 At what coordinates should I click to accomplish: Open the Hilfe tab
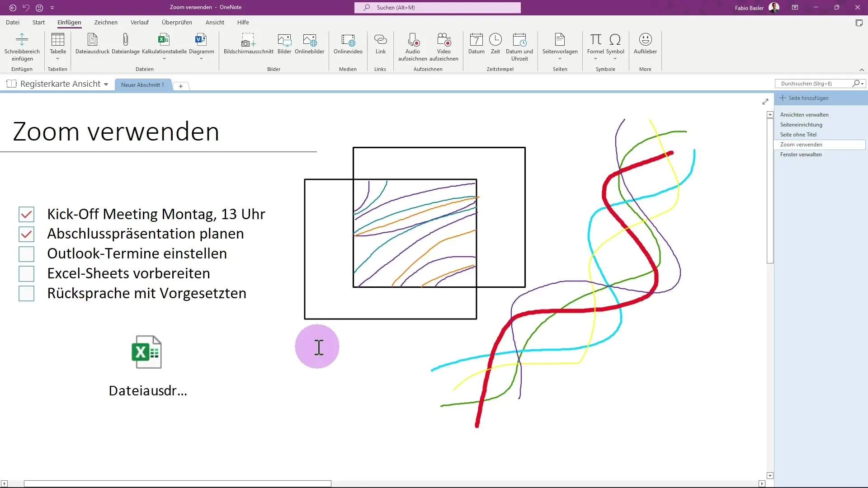pos(243,22)
